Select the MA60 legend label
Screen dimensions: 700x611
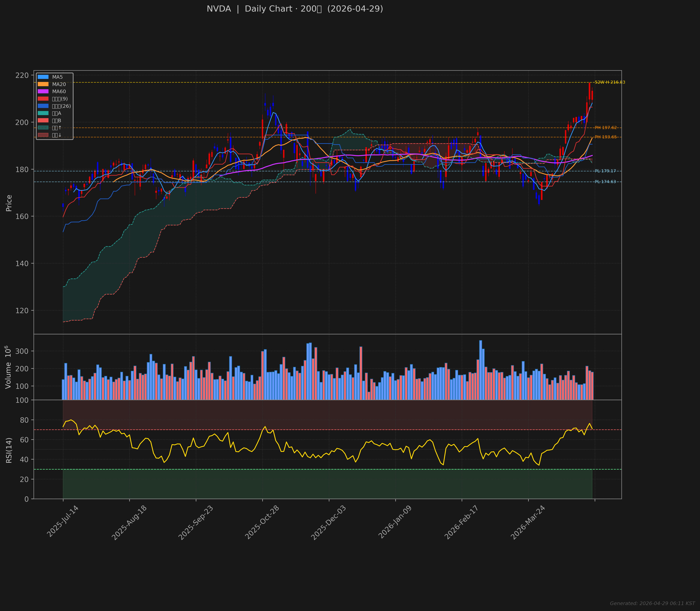pyautogui.click(x=59, y=91)
